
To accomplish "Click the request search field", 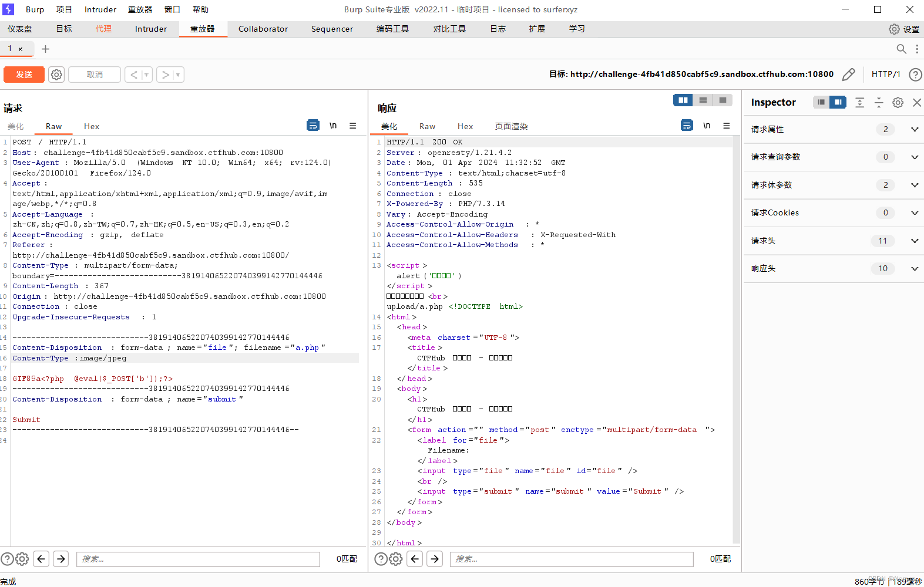I will click(198, 559).
